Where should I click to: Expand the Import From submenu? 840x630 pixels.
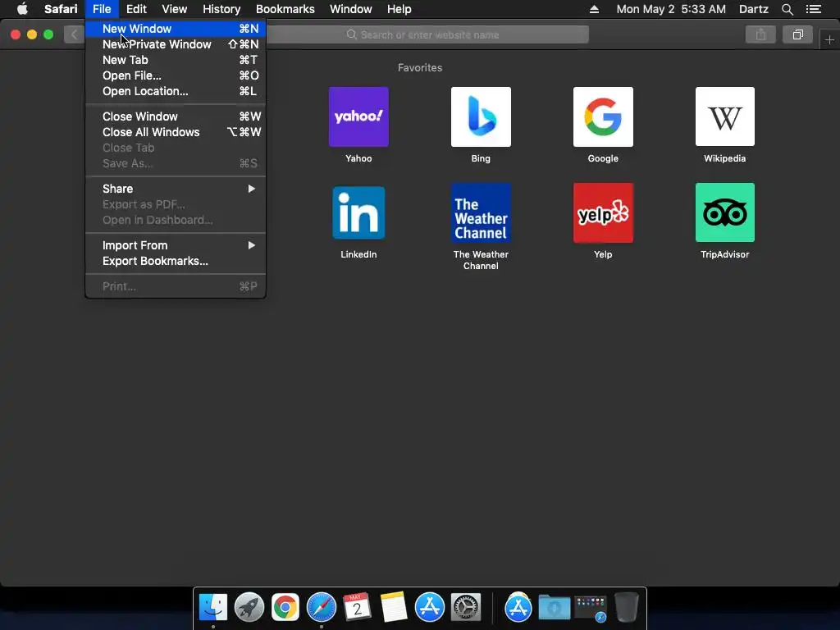(x=176, y=245)
